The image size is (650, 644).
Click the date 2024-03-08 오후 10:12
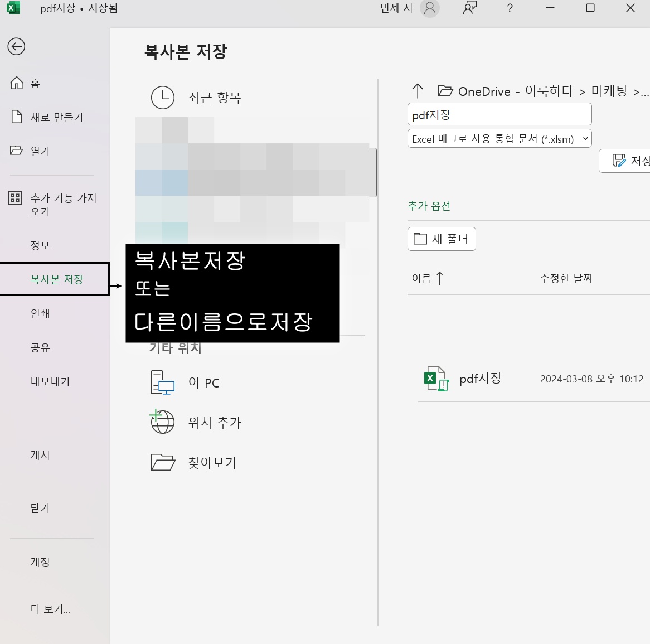pos(591,379)
